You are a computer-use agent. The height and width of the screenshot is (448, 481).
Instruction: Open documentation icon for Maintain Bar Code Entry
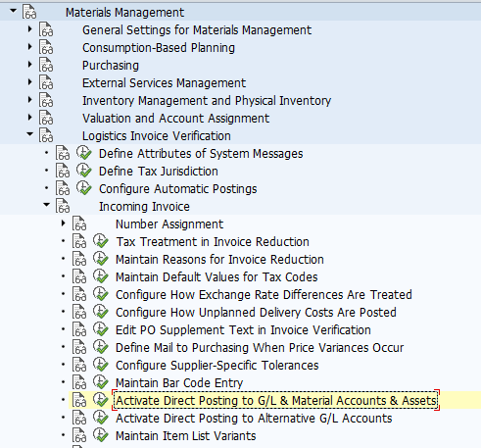79,382
